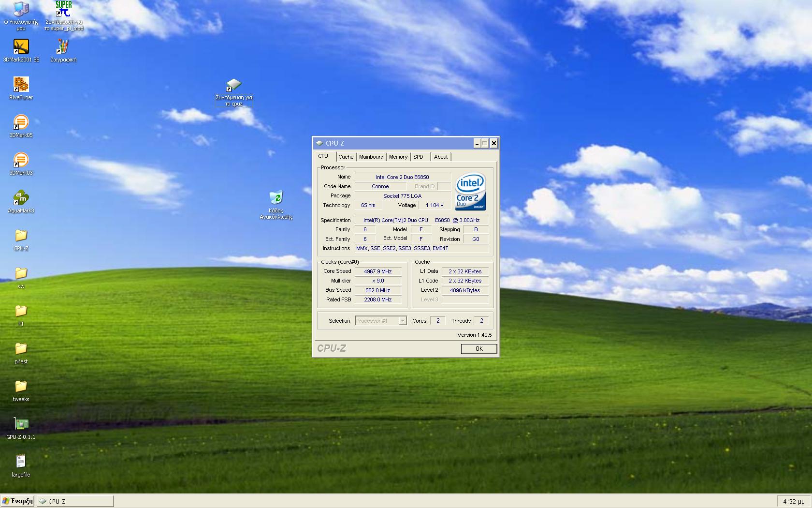Click the Core Speed value 4967.9 MHz
Viewport: 812px width, 508px height.
(378, 271)
